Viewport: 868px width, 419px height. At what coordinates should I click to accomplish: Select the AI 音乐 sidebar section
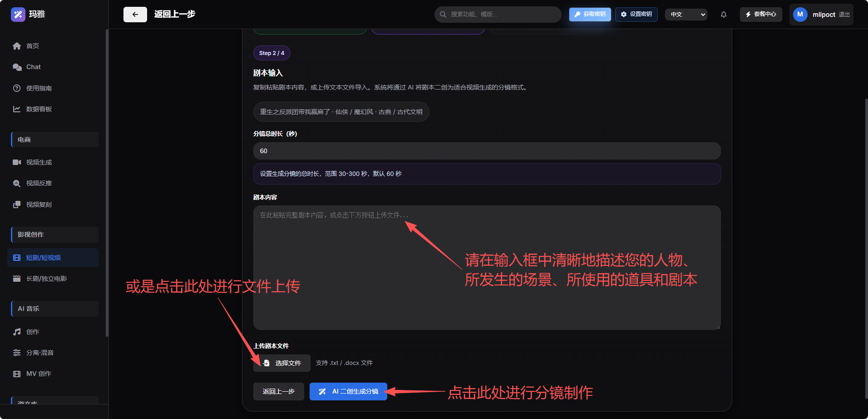click(x=54, y=309)
